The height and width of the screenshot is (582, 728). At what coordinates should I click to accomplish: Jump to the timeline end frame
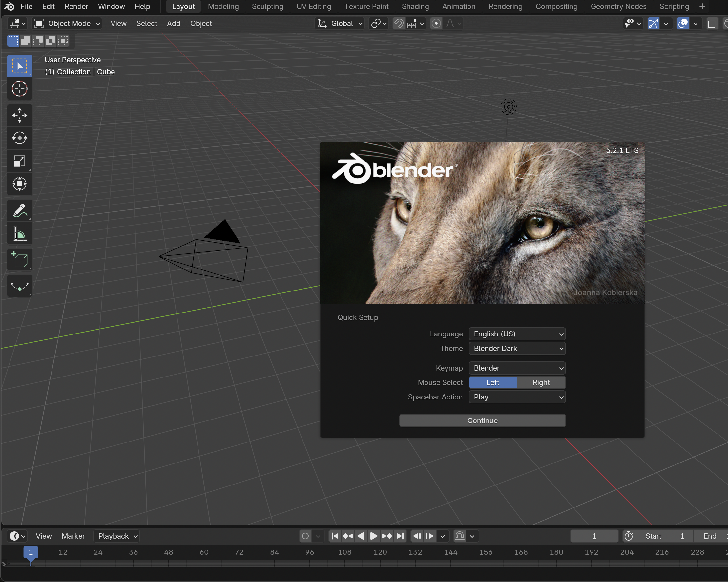(400, 536)
